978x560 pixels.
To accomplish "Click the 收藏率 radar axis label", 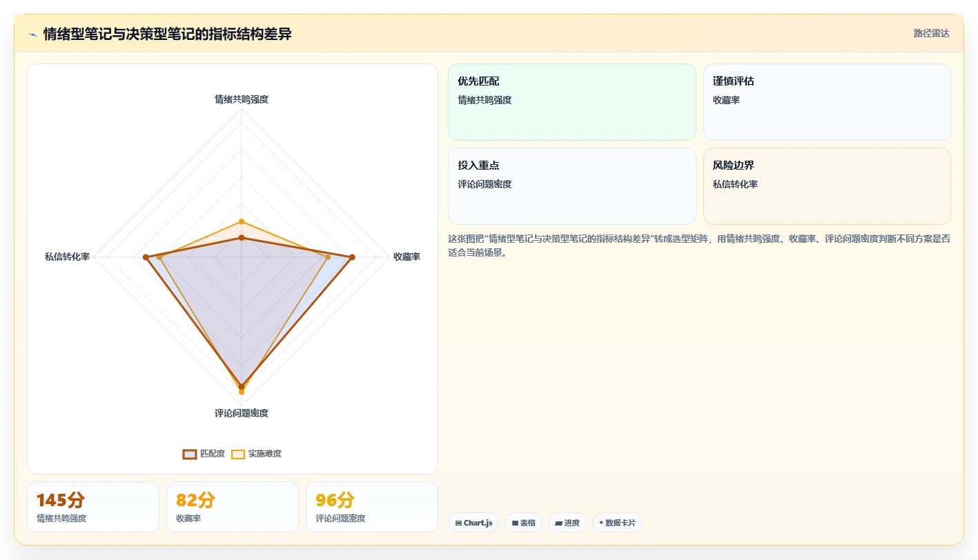I will point(407,257).
